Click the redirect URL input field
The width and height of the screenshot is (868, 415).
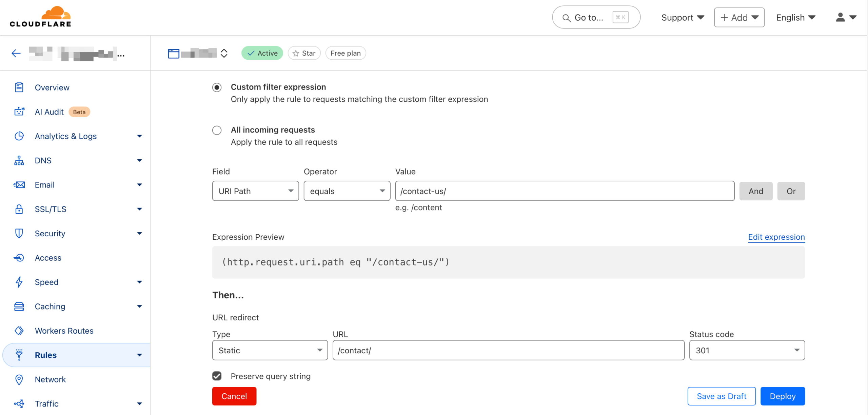pyautogui.click(x=508, y=350)
